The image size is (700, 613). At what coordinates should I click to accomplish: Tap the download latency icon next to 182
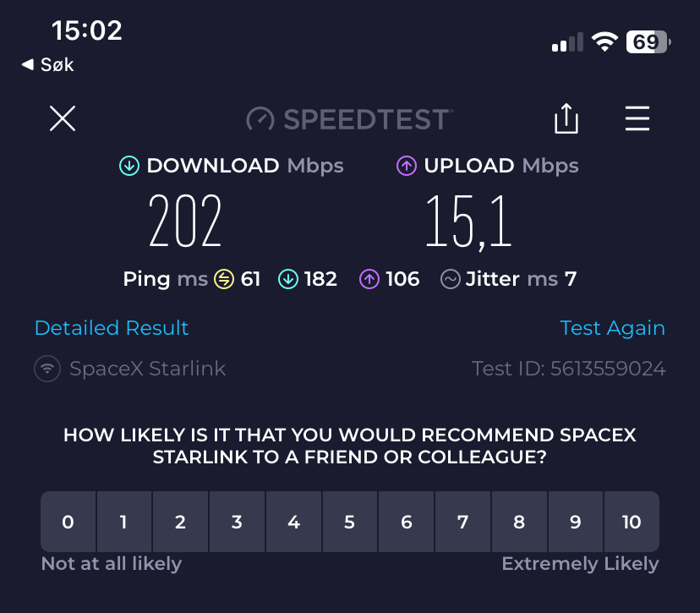click(288, 280)
